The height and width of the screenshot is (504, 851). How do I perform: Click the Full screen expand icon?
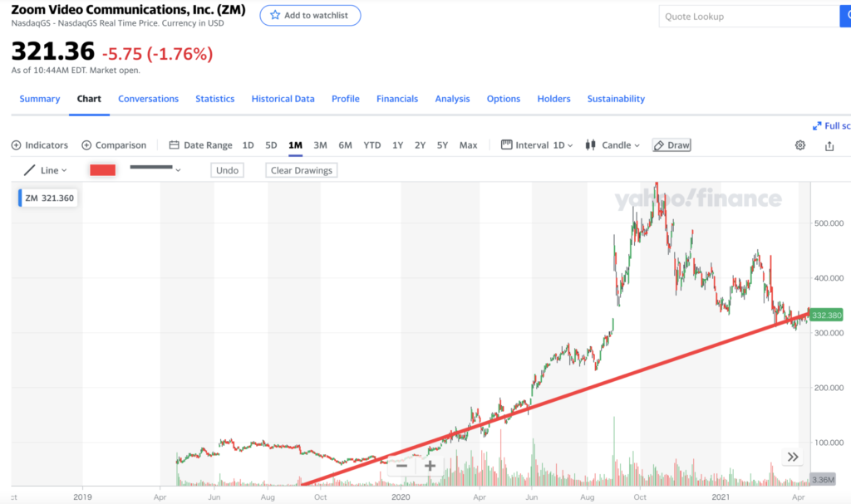pos(817,126)
